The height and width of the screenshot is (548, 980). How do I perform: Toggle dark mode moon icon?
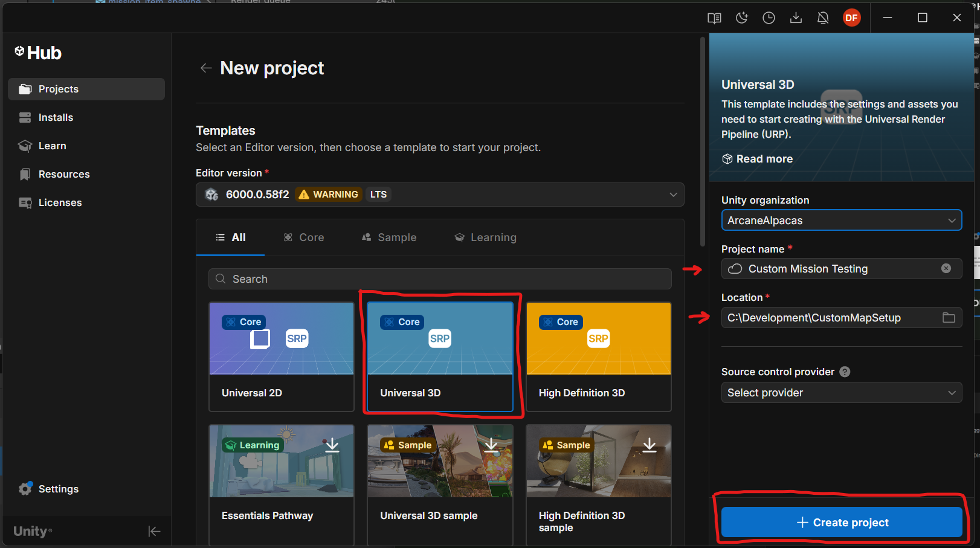742,18
